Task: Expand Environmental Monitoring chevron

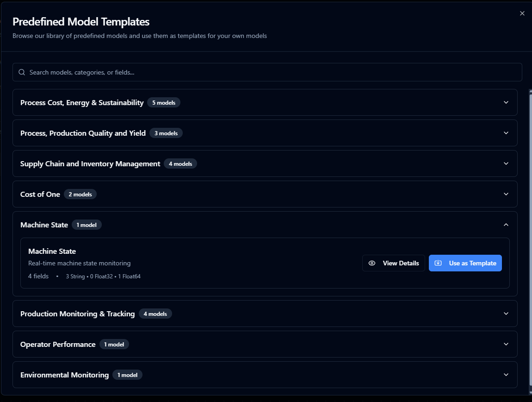Action: 506,375
